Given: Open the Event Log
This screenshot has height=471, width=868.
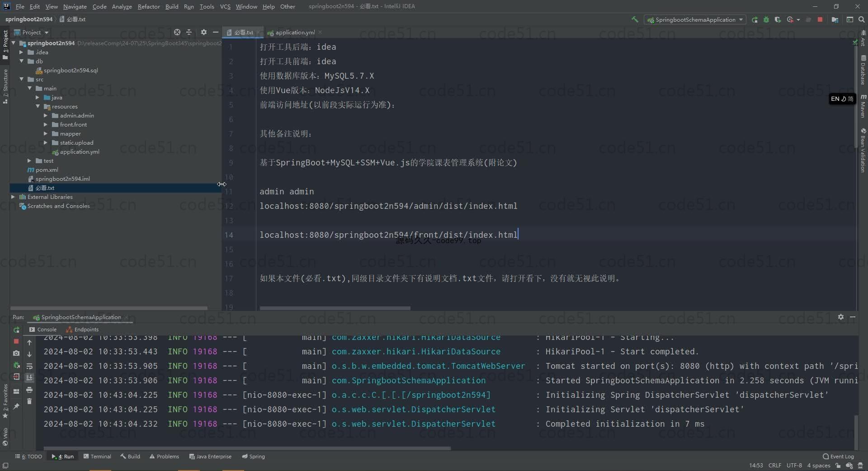Looking at the screenshot, I should pyautogui.click(x=839, y=456).
